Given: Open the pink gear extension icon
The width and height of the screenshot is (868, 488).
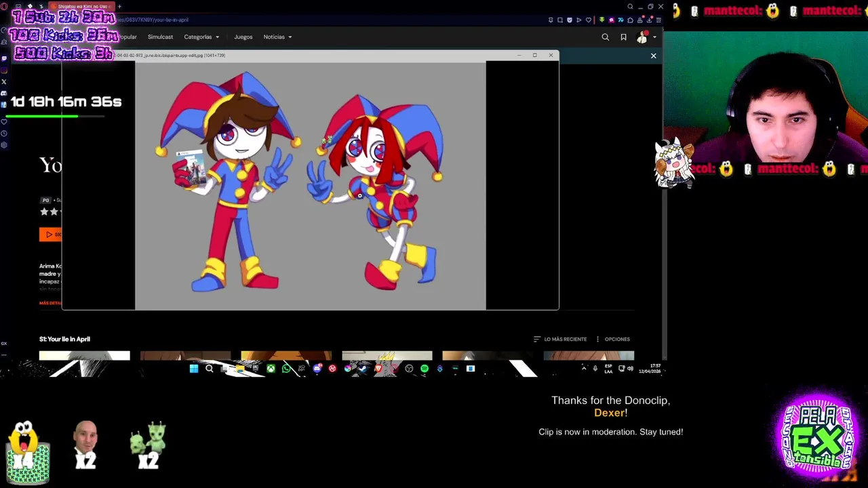Looking at the screenshot, I should click(612, 20).
